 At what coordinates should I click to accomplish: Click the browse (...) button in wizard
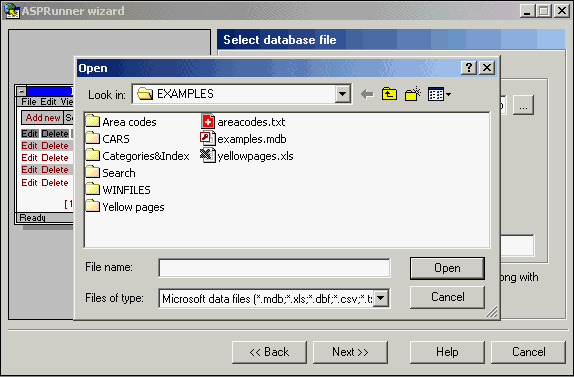coord(523,105)
